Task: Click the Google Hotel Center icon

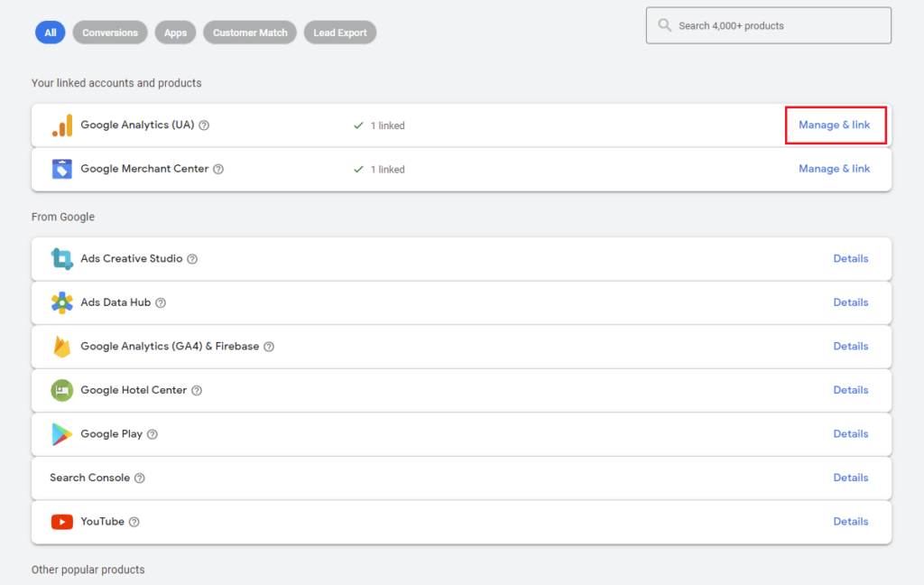Action: coord(61,390)
